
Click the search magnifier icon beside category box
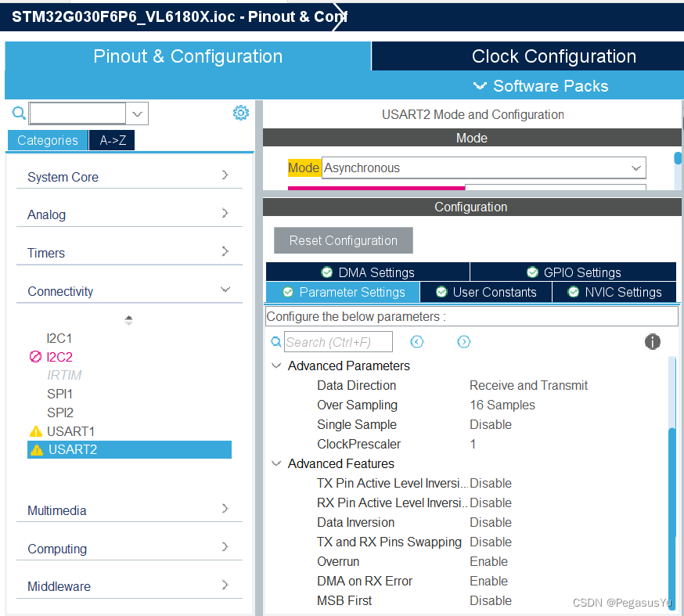click(19, 113)
